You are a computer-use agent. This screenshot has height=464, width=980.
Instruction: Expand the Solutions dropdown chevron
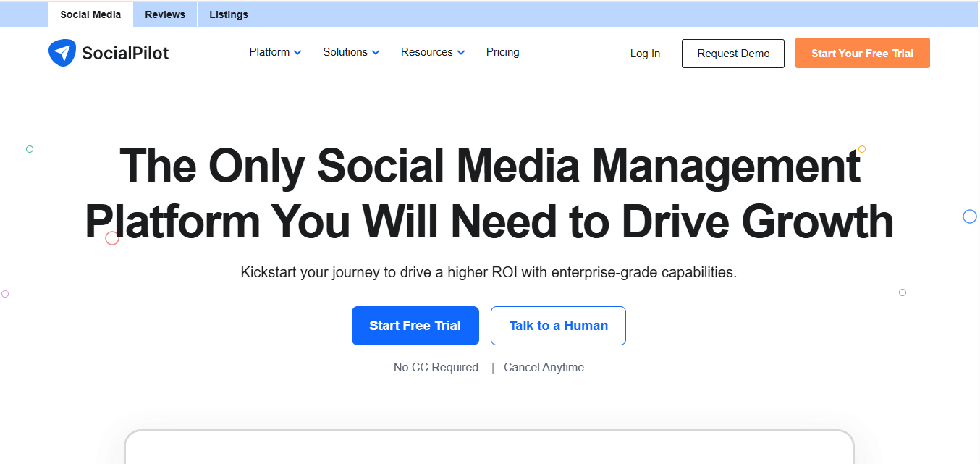tap(375, 53)
